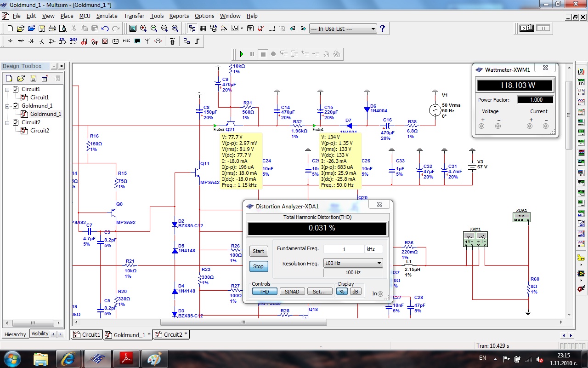The height and width of the screenshot is (368, 588).
Task: Collapse the Circuit2 tree node
Action: coord(7,122)
